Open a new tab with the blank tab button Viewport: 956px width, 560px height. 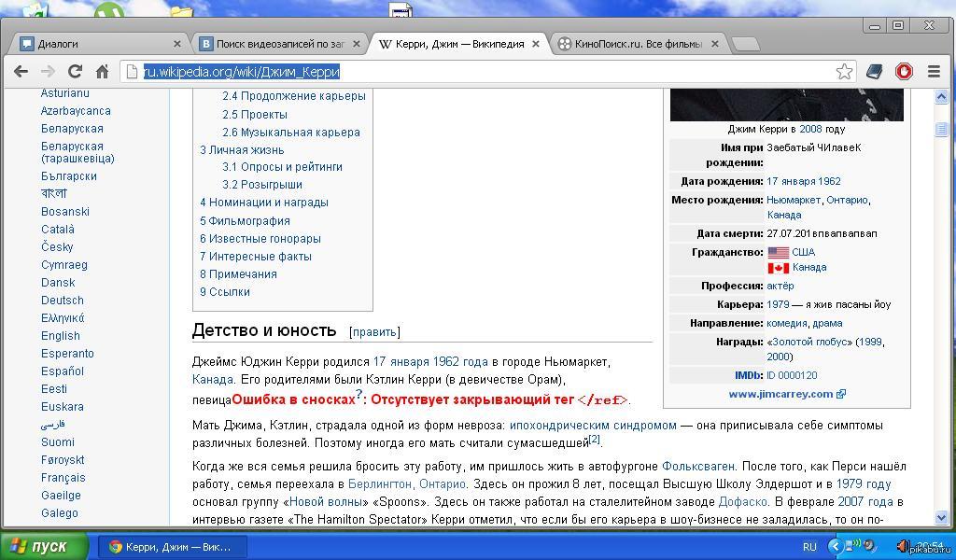pos(744,44)
